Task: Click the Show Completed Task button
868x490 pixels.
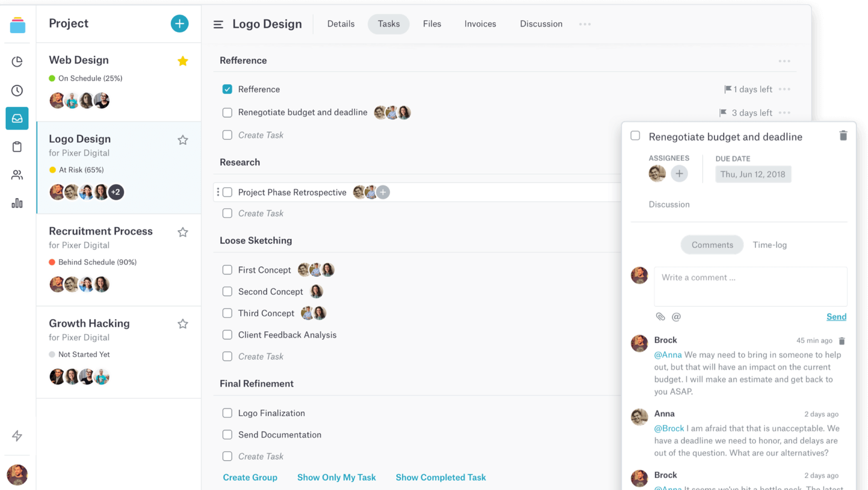Action: 441,477
